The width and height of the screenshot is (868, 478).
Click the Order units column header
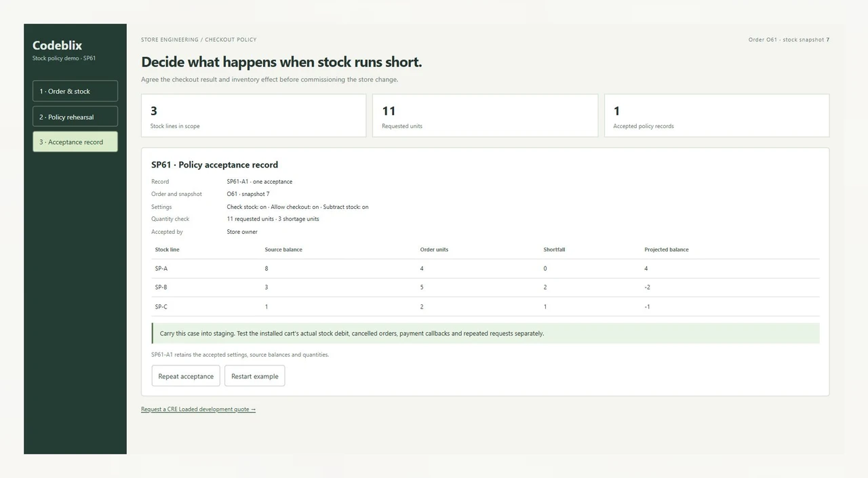point(434,250)
